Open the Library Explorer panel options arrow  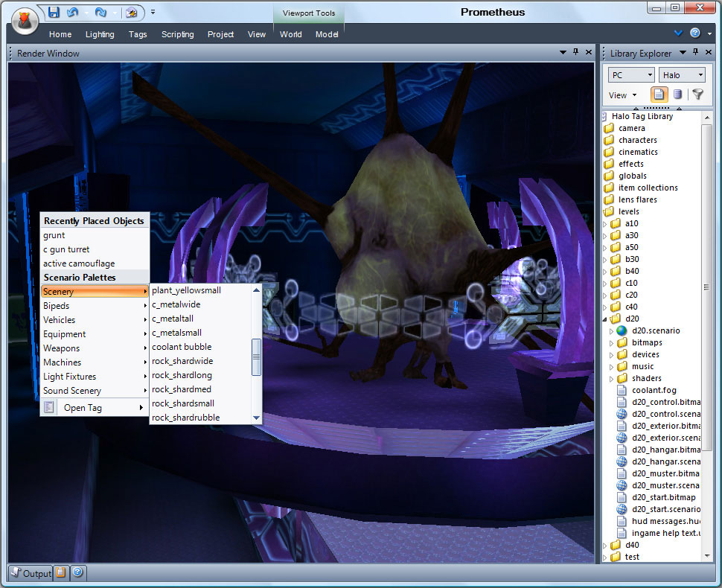(x=683, y=53)
